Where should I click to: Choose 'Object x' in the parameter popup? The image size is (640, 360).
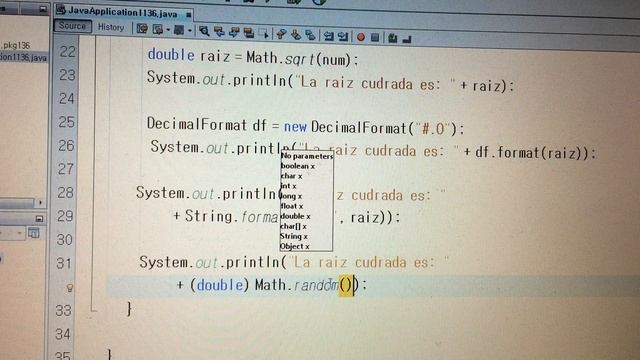click(295, 247)
